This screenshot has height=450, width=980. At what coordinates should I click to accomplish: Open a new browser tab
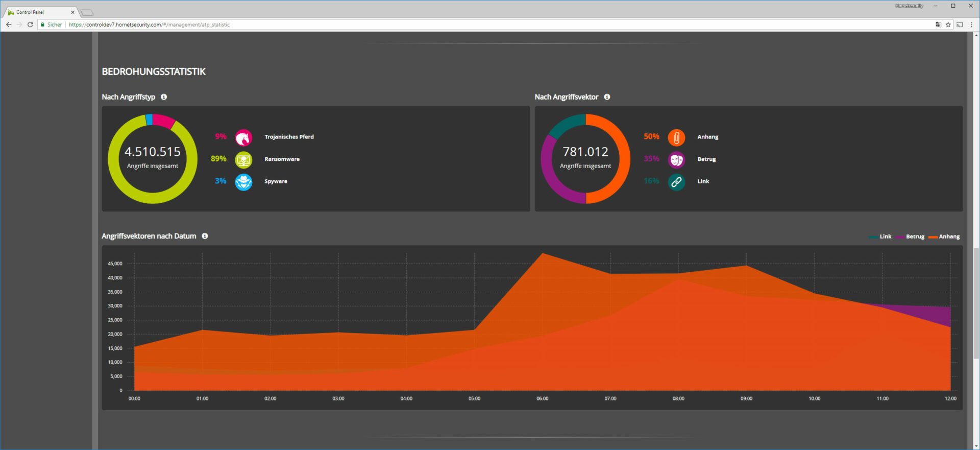pos(87,12)
